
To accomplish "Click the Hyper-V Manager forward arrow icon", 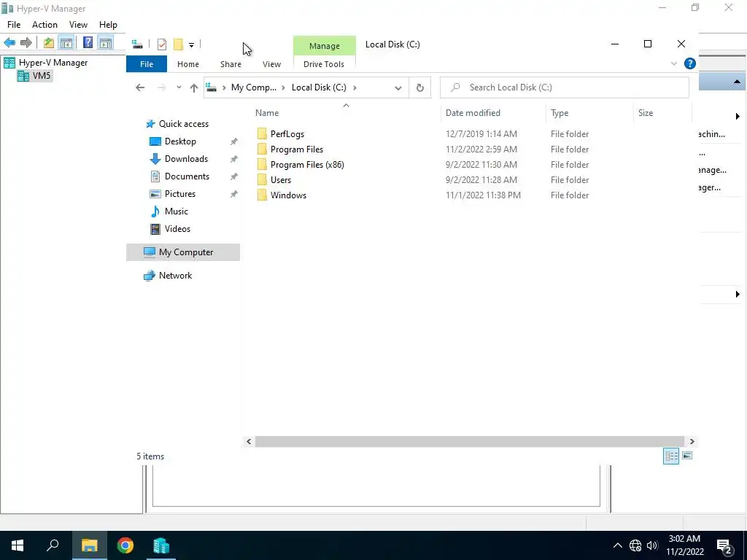I will [x=26, y=43].
